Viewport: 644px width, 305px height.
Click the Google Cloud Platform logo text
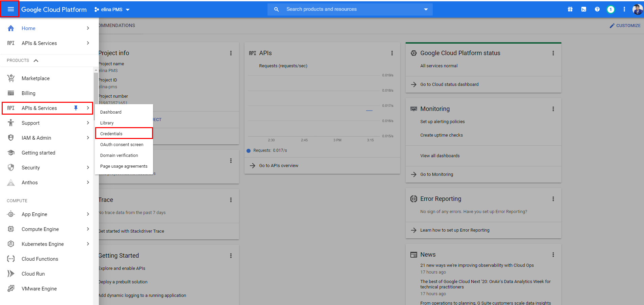pos(54,9)
